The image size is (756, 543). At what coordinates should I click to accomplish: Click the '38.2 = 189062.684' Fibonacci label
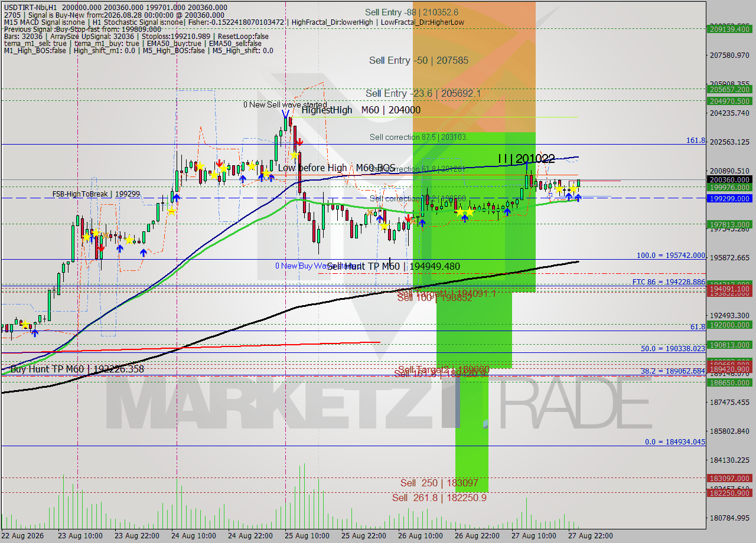click(673, 371)
